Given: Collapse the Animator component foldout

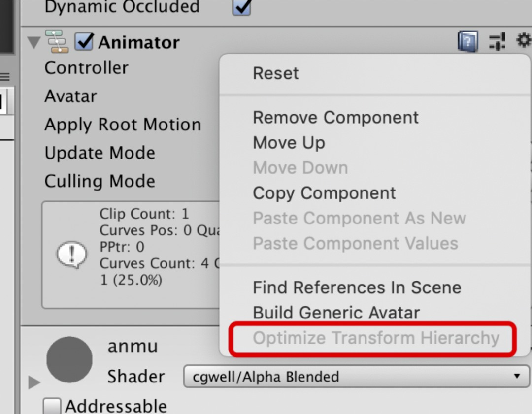Looking at the screenshot, I should (33, 43).
